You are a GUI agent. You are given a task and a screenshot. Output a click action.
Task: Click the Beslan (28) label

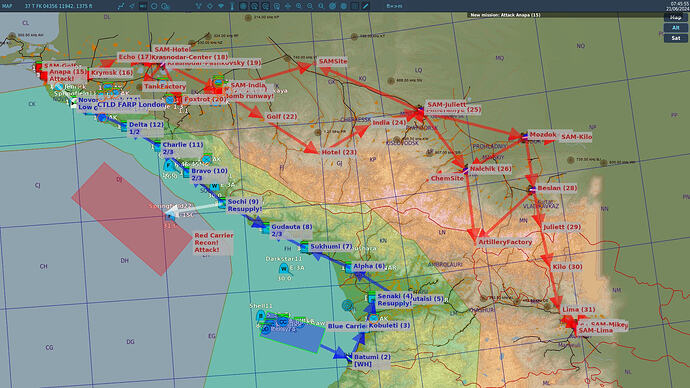[x=557, y=188]
